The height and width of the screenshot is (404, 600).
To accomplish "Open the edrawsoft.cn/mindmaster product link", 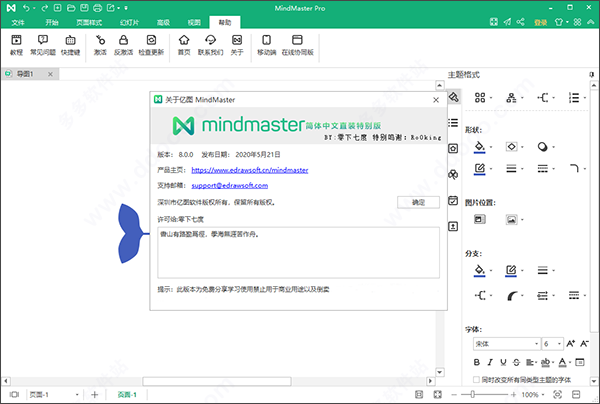I will click(249, 170).
